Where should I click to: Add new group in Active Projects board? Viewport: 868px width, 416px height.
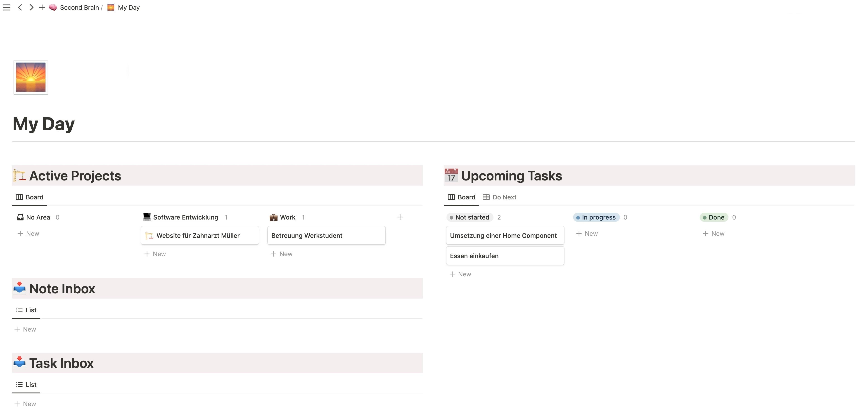(400, 217)
